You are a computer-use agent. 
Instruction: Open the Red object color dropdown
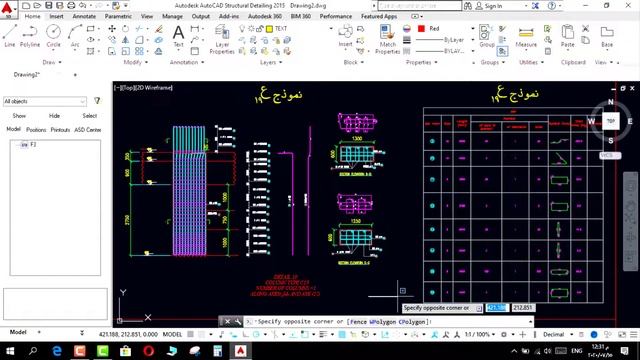point(473,29)
